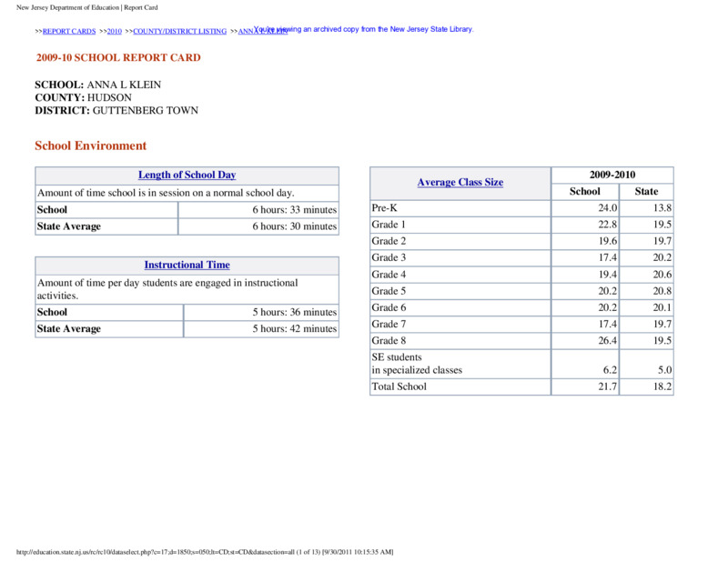Click the '6 hours: 33 minutes' value
The width and height of the screenshot is (728, 562).
tap(294, 210)
